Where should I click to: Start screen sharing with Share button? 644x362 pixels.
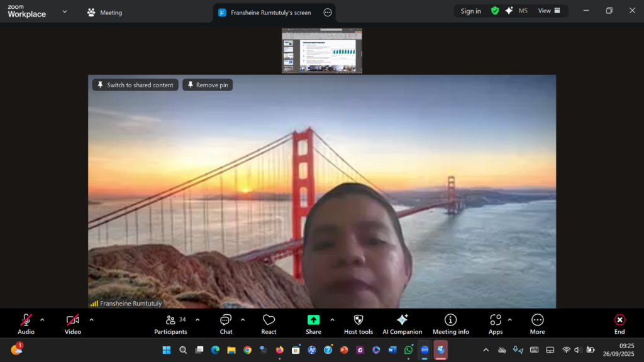coord(313,324)
